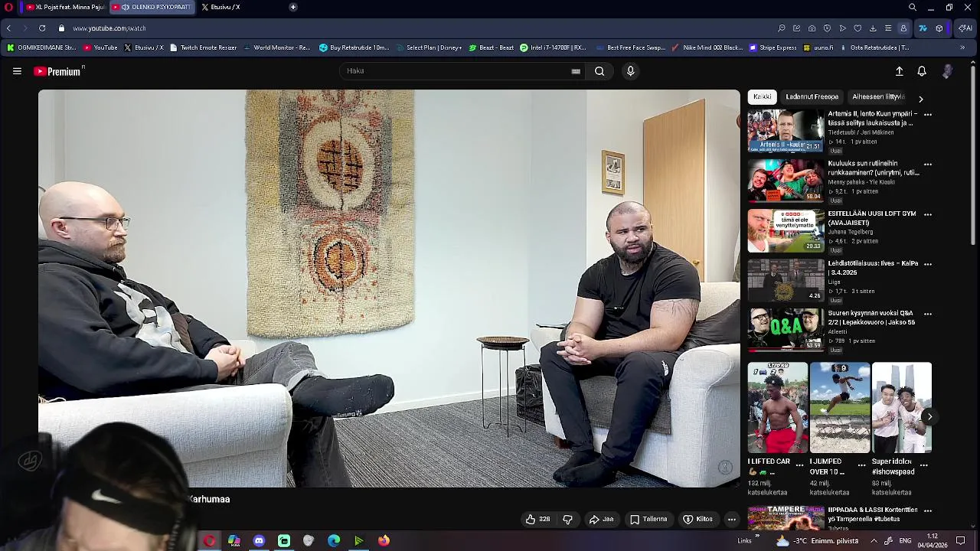Take a snapshot with Opera camera icon
The height and width of the screenshot is (551, 980).
[812, 28]
